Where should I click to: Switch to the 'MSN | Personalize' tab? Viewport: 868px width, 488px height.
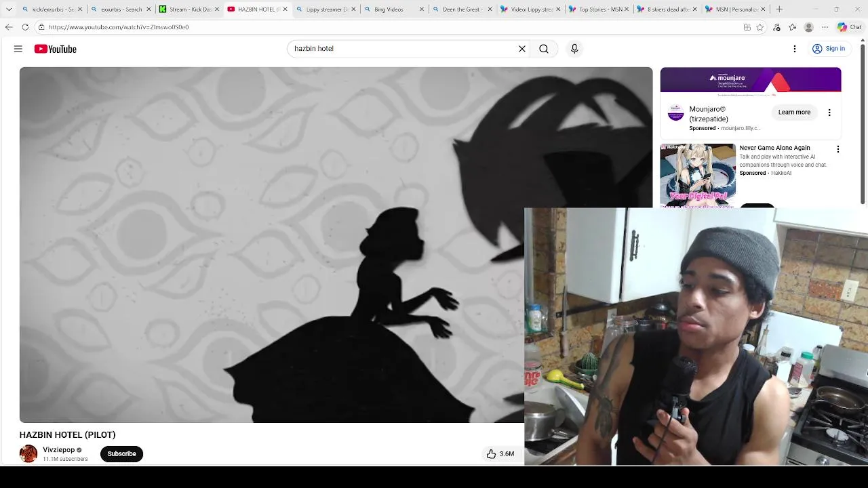[x=736, y=9]
